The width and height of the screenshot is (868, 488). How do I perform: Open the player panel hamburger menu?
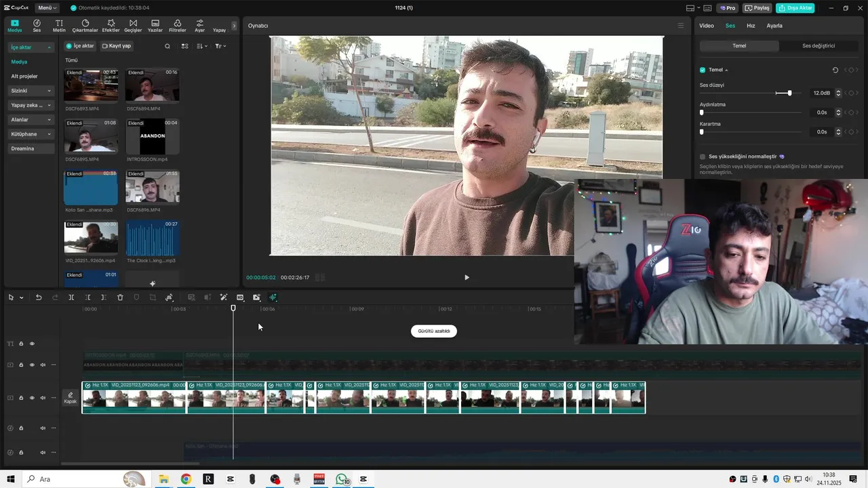click(681, 26)
